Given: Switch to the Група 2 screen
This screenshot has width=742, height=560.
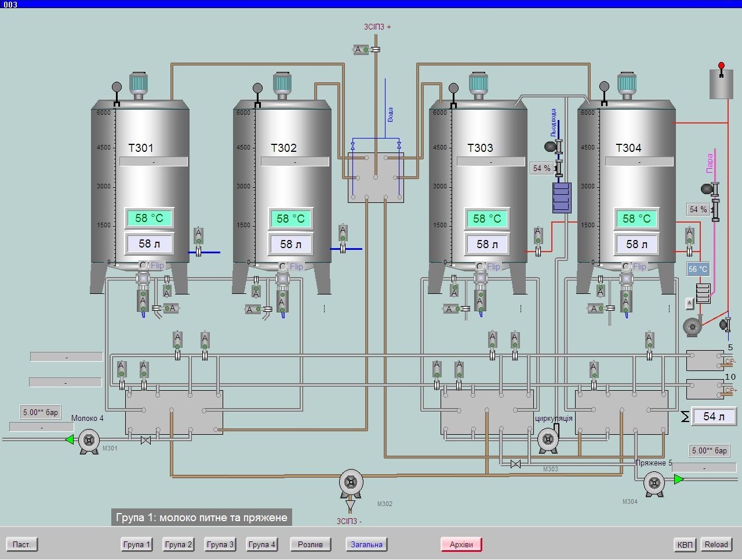Looking at the screenshot, I should click(x=178, y=544).
